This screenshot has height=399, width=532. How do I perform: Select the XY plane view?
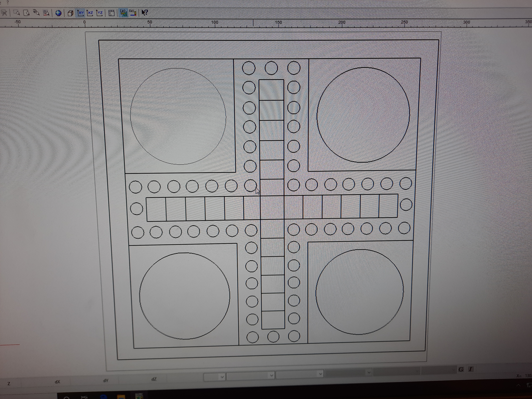(81, 13)
